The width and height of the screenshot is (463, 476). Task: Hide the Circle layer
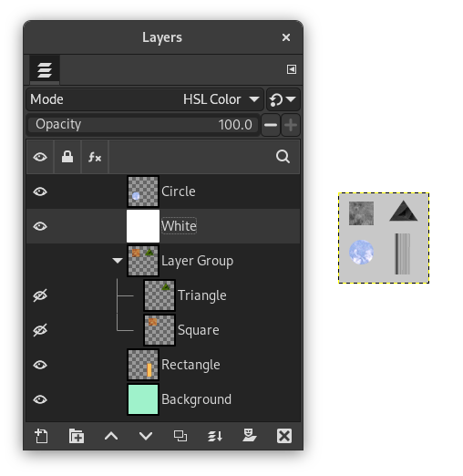40,191
